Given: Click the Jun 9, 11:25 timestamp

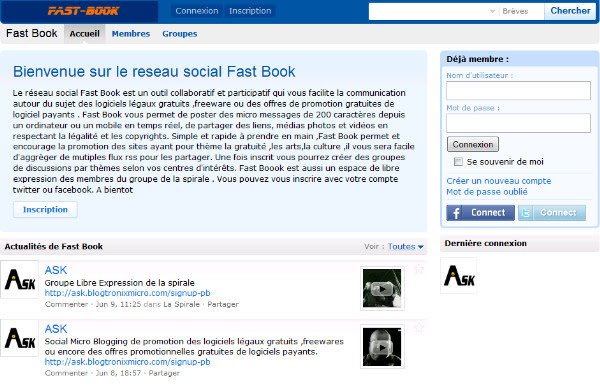Looking at the screenshot, I should coord(118,304).
